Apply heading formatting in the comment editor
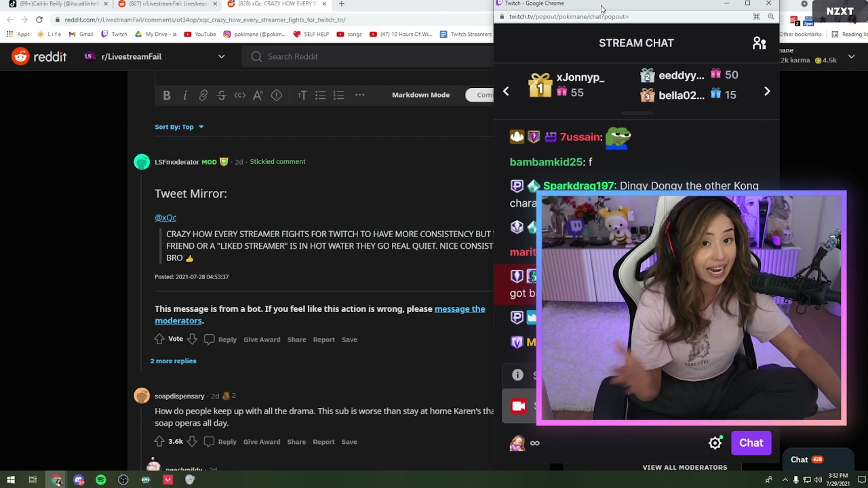This screenshot has height=488, width=868. pyautogui.click(x=302, y=96)
